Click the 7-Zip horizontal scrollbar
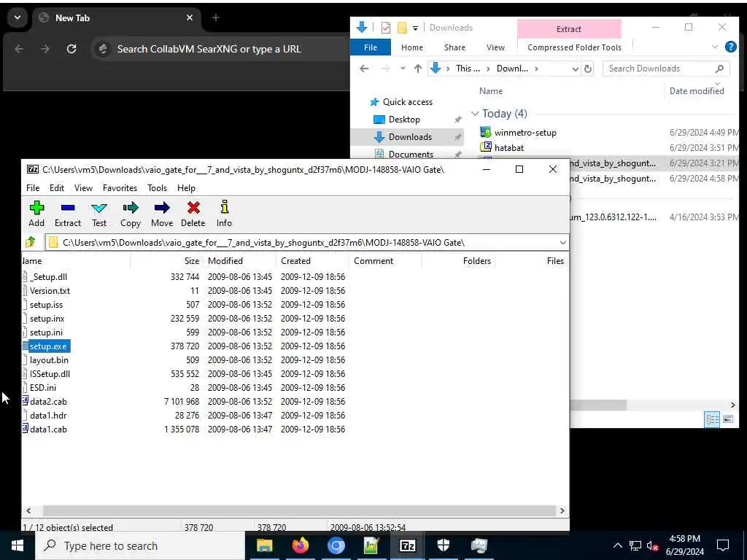 tap(299, 510)
